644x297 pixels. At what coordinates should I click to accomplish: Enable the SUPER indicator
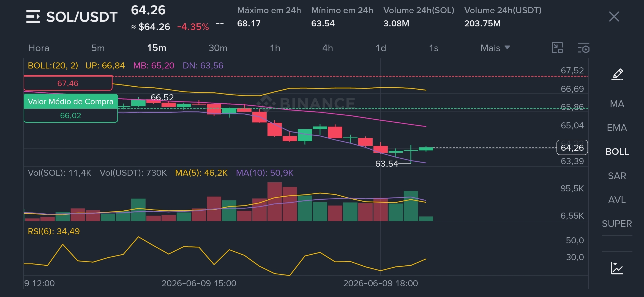coord(617,224)
